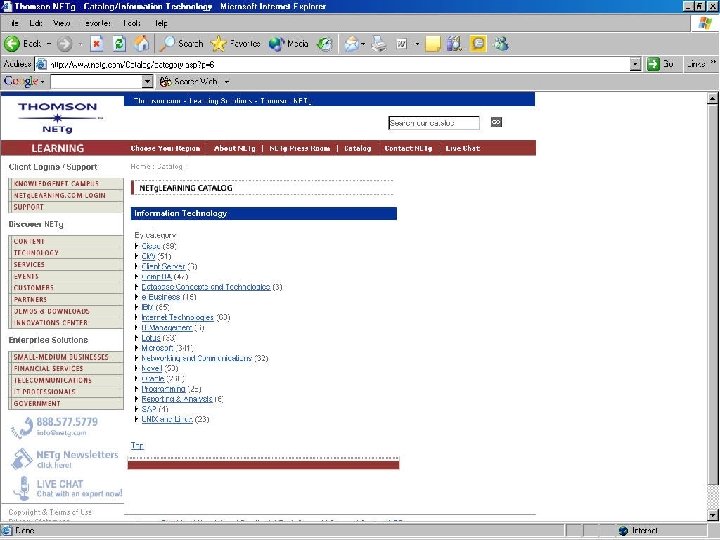Open the Financial Services sidebar button
Screen dimensions: 720x540
[66, 369]
